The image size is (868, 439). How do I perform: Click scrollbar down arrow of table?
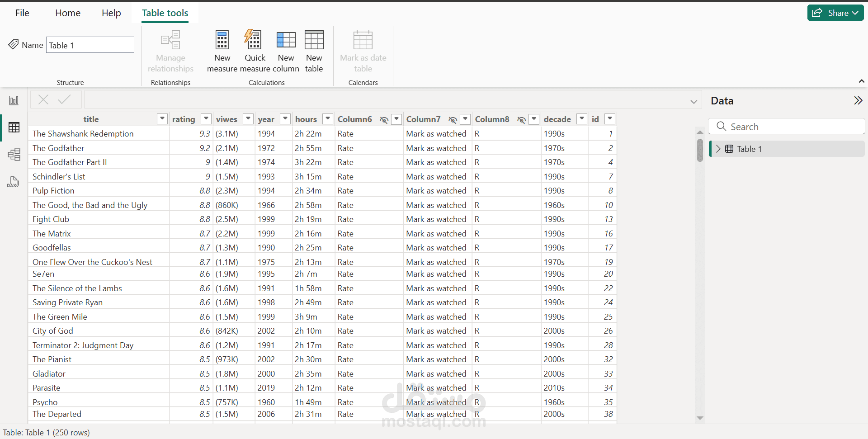(700, 418)
